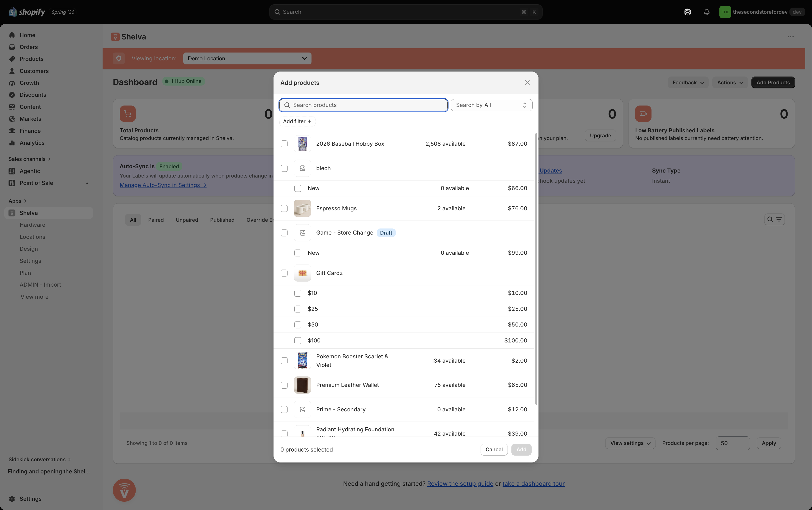Open the Search by All dropdown
The image size is (812, 510).
pyautogui.click(x=491, y=105)
